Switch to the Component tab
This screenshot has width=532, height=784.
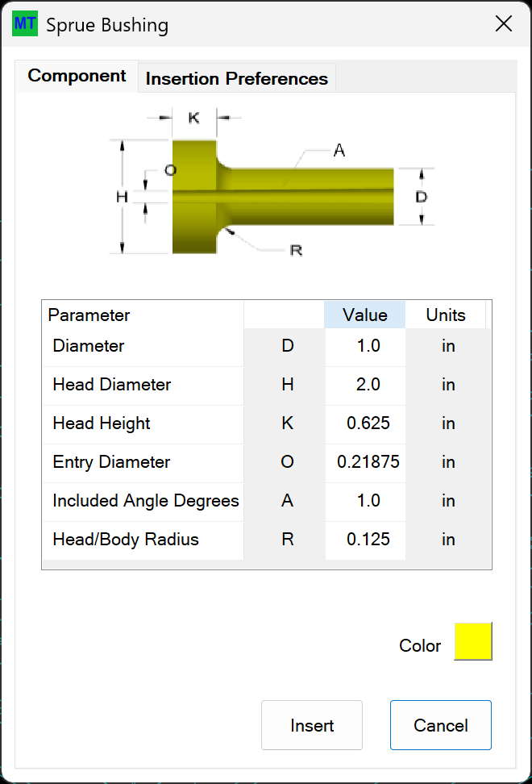point(77,76)
